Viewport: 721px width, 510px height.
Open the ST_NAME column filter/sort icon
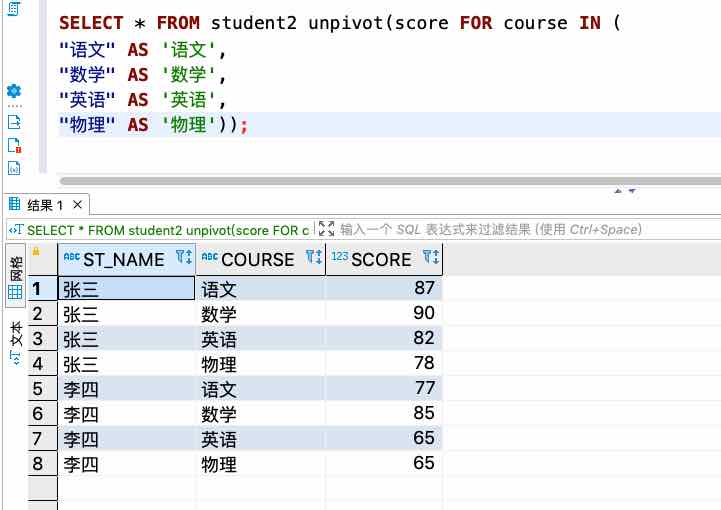[184, 257]
